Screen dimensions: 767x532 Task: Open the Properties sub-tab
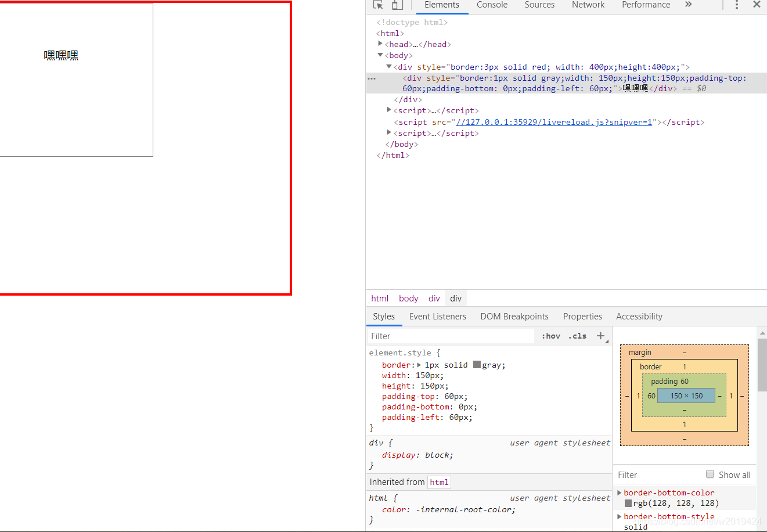(x=582, y=317)
